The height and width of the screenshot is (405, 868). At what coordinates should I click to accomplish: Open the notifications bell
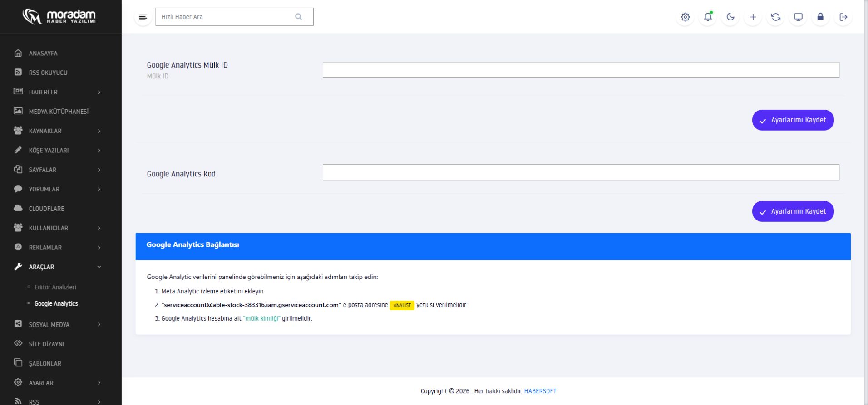click(708, 17)
